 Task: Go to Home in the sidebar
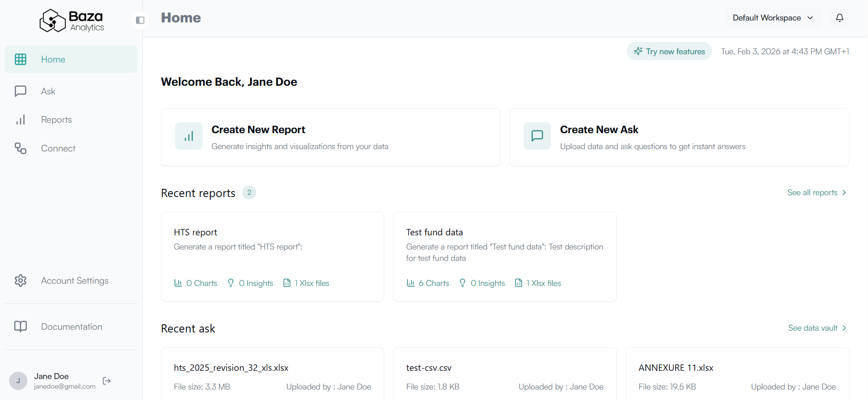pyautogui.click(x=71, y=59)
